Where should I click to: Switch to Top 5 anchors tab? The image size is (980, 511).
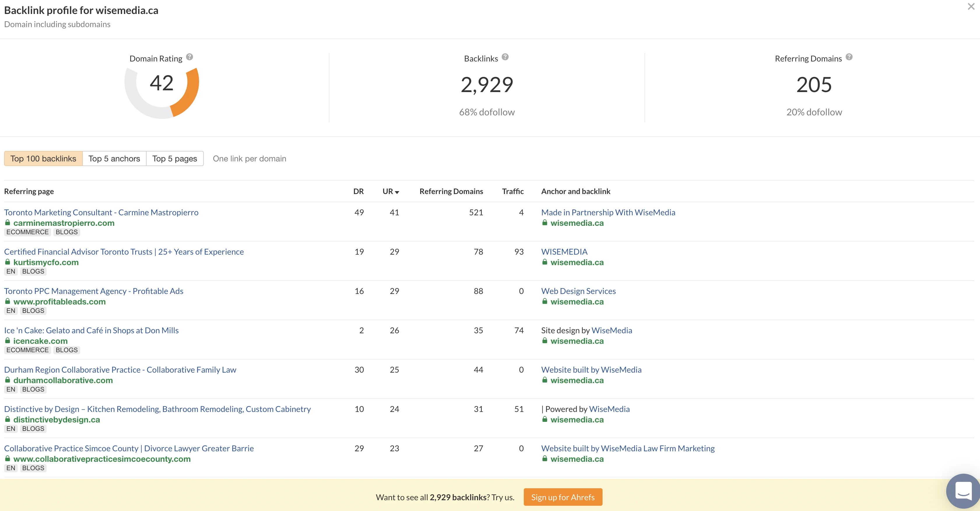114,158
